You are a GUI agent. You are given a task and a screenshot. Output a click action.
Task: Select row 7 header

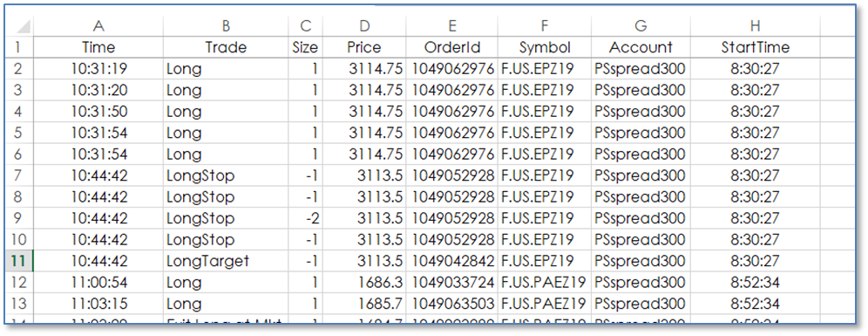(x=19, y=175)
